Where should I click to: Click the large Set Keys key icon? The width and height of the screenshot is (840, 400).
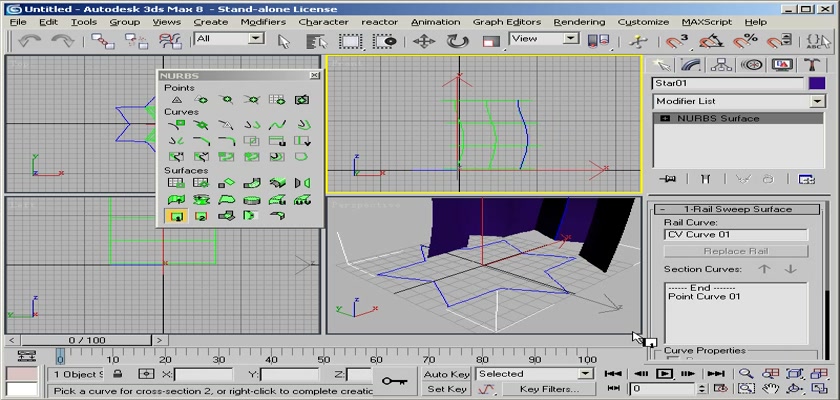[x=394, y=381]
